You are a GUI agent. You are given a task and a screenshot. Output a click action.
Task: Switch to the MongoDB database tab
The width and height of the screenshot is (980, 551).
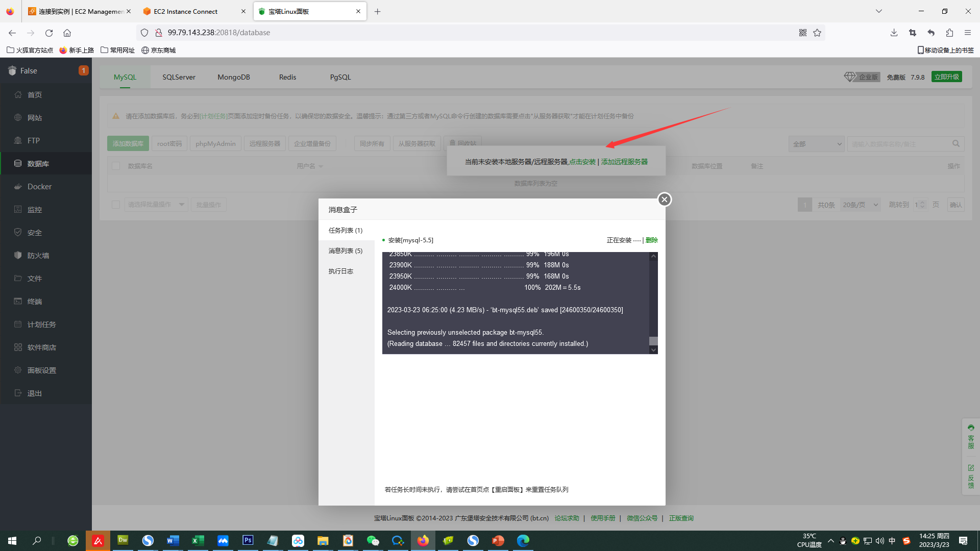pyautogui.click(x=234, y=77)
